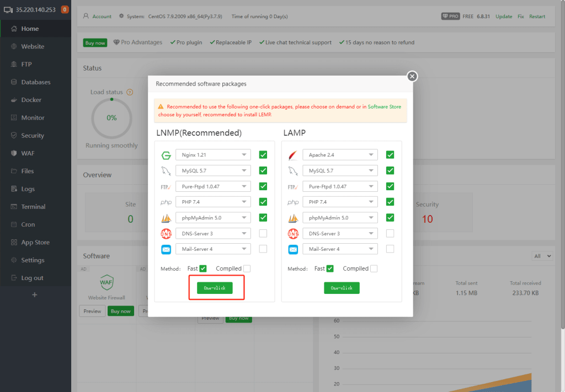This screenshot has width=565, height=392.
Task: Open Docker in the sidebar menu
Action: (x=31, y=100)
